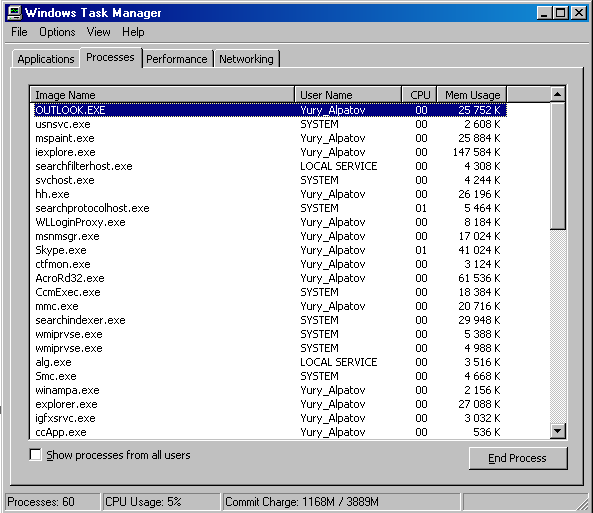Open the Options menu
The height and width of the screenshot is (513, 593).
pos(57,32)
